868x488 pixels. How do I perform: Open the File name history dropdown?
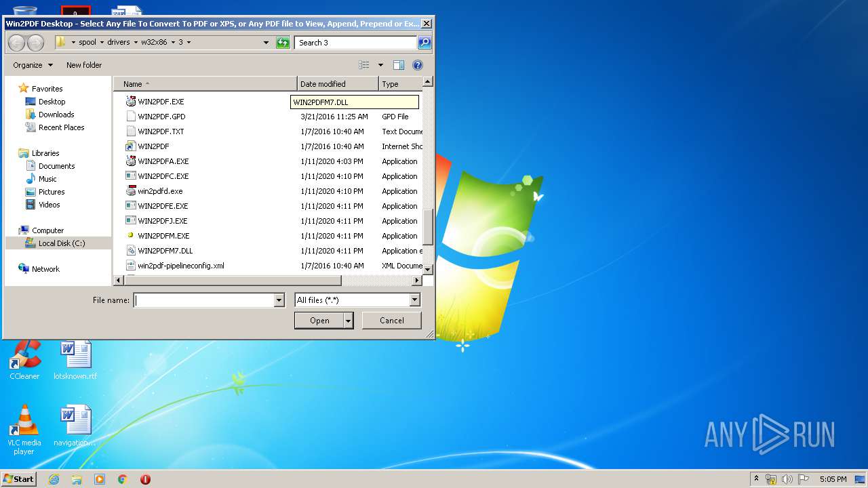click(279, 300)
